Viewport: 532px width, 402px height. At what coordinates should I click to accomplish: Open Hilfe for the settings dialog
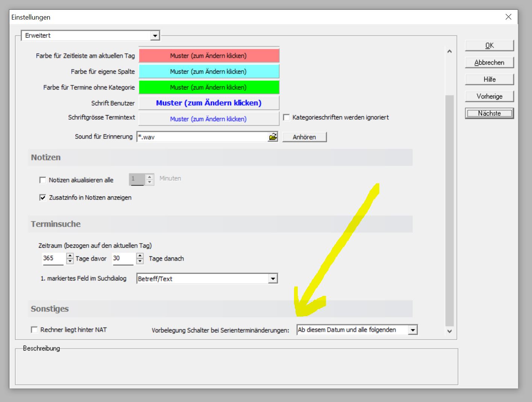(489, 79)
